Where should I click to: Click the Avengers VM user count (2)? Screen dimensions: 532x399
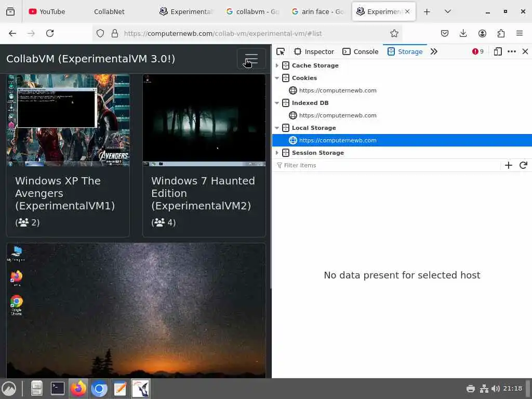[x=28, y=222]
